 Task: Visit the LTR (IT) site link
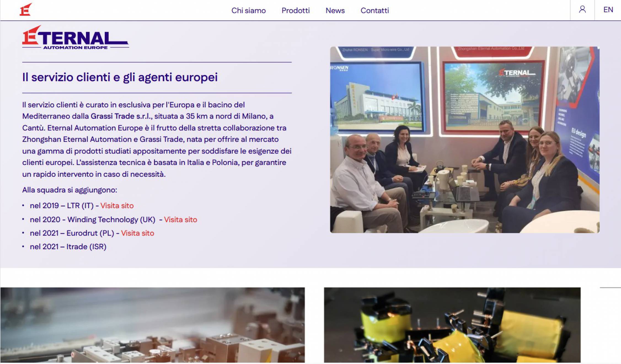[117, 206]
